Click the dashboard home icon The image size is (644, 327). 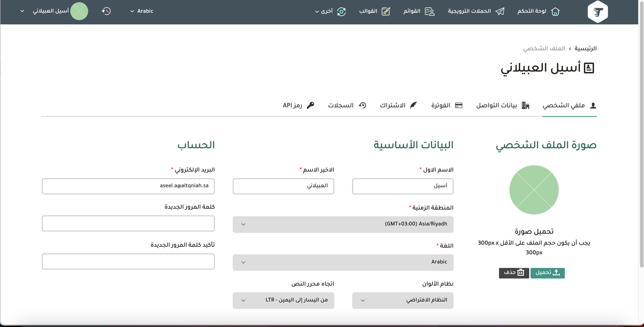pos(555,11)
